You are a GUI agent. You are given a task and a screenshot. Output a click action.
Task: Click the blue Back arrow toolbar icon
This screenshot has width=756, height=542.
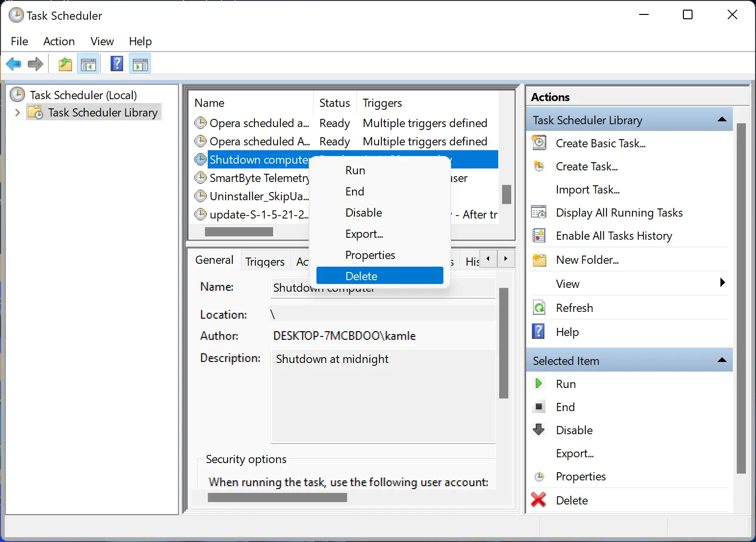14,64
